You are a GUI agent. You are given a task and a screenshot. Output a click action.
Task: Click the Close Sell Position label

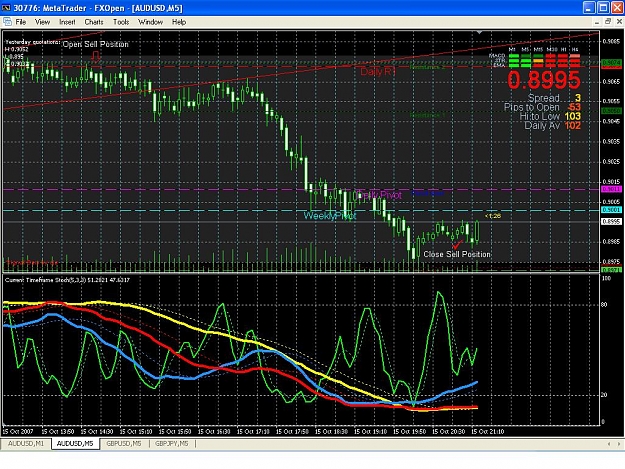(457, 254)
